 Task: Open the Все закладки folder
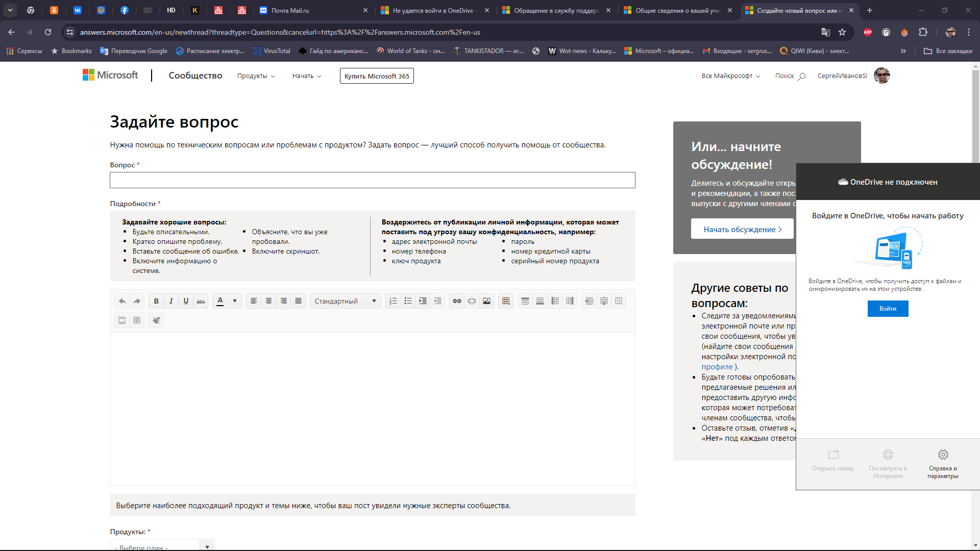click(948, 51)
